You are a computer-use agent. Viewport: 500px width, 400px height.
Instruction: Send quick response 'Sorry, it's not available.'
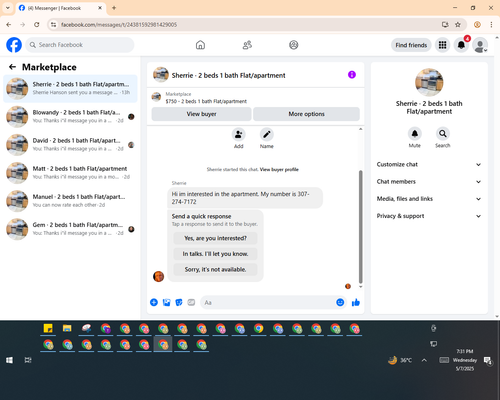point(215,270)
